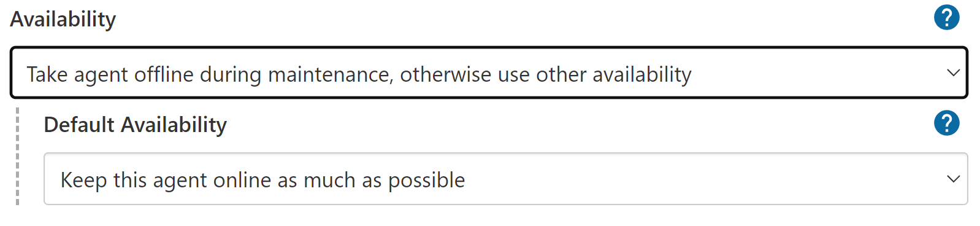
Task: Click the question mark icon beside Availability heading
Action: pyautogui.click(x=946, y=17)
